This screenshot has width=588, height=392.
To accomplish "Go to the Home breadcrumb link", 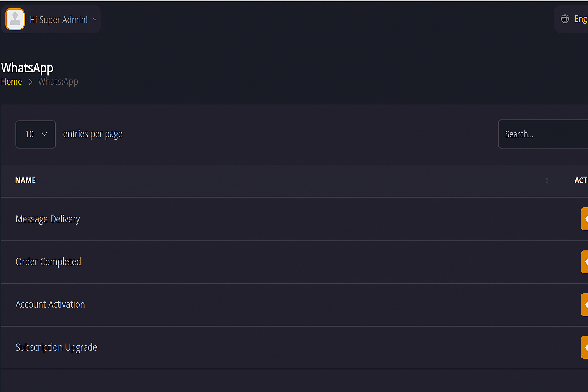I will pos(11,82).
